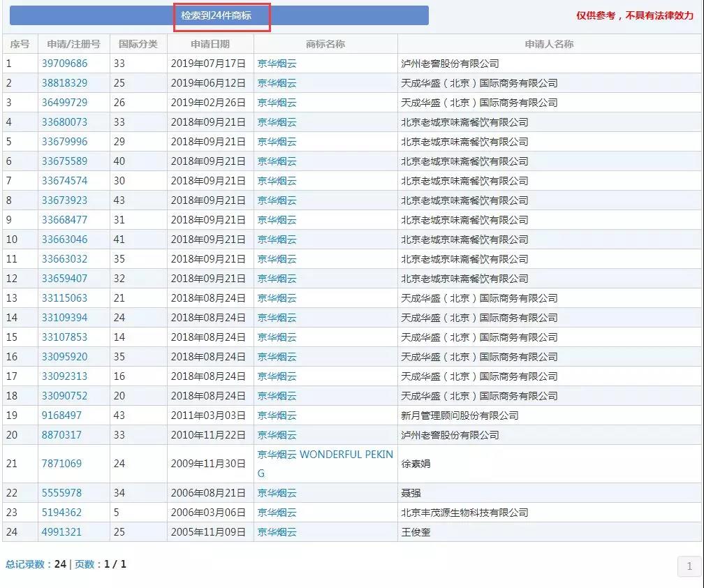Click the 京华烟云 link in row 24
Viewport: 704px width, 588px height.
pos(277,531)
